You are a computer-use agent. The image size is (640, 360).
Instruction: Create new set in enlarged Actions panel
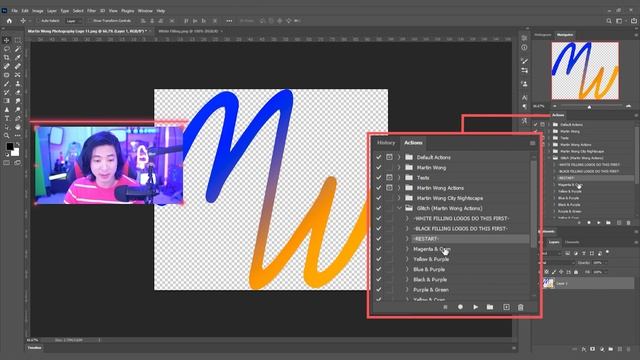point(490,307)
